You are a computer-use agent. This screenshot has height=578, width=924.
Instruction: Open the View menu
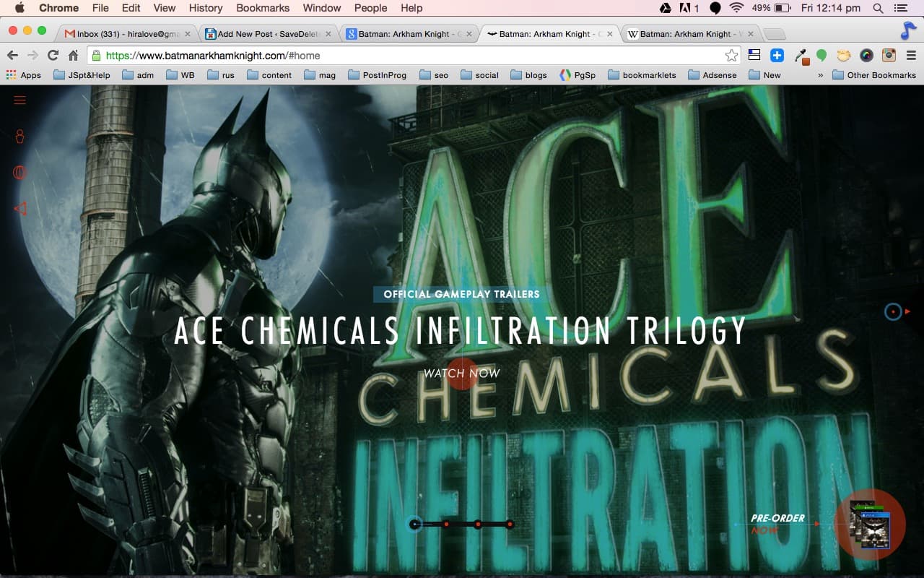tap(165, 8)
